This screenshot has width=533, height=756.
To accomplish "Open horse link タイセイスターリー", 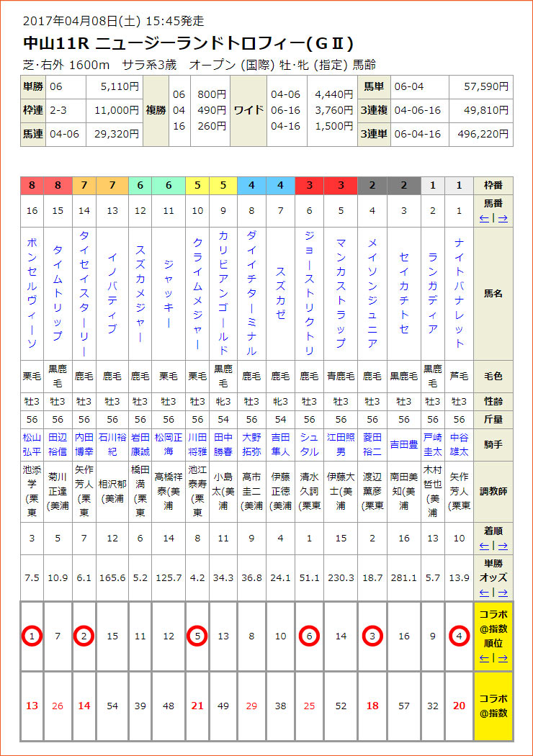I will click(84, 294).
